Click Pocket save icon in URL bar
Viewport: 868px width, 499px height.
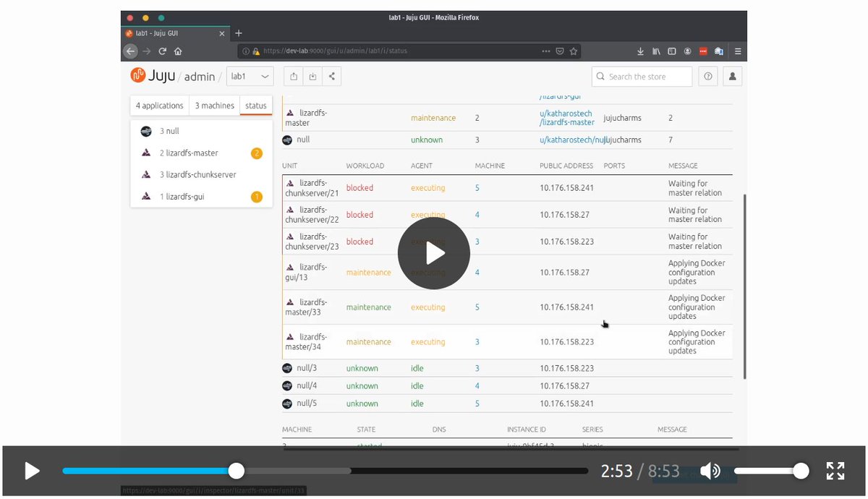tap(560, 51)
